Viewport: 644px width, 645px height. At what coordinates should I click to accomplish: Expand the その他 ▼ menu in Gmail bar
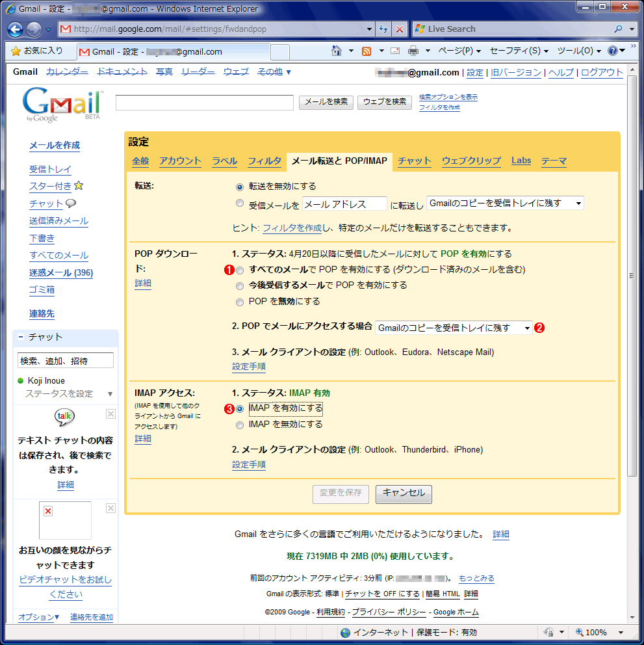(x=274, y=72)
